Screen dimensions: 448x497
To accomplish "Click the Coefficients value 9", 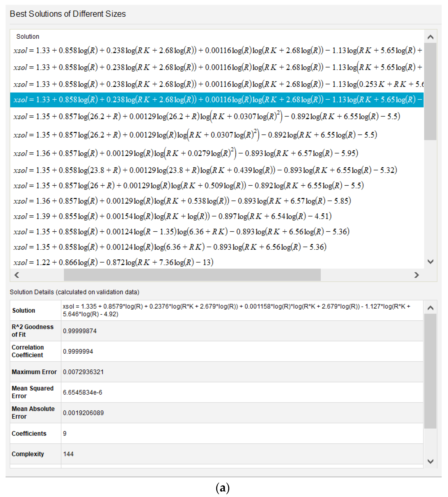I will point(65,433).
